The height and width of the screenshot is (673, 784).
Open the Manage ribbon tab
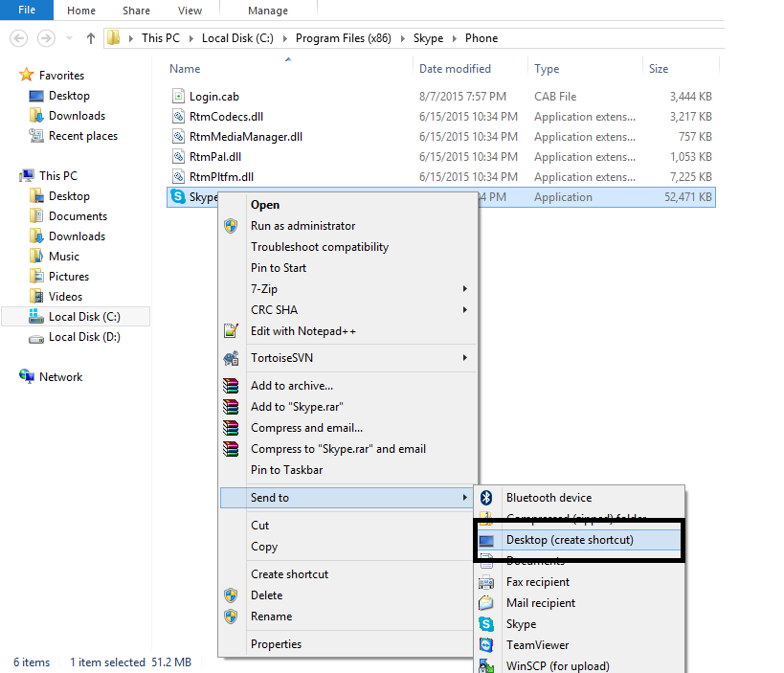click(x=268, y=11)
